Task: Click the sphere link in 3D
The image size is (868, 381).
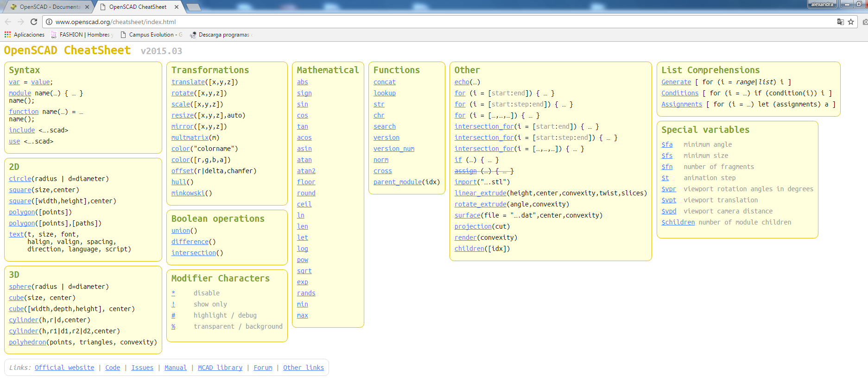Action: 20,287
